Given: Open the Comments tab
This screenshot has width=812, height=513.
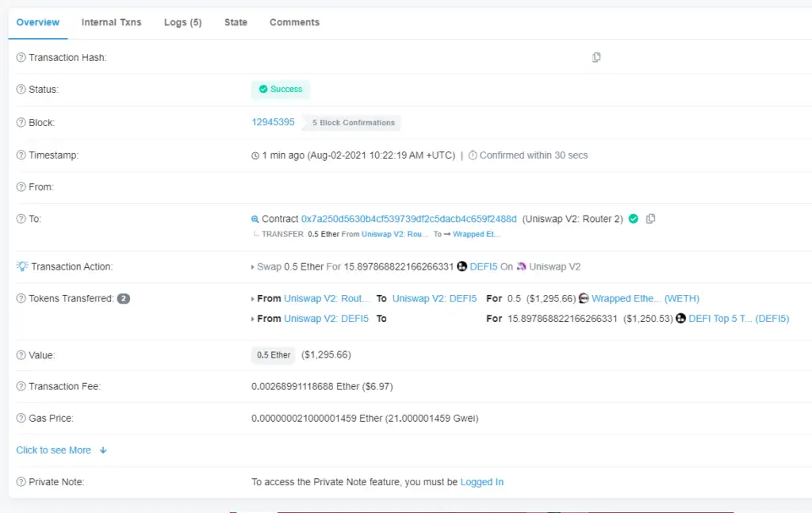Looking at the screenshot, I should [x=295, y=22].
